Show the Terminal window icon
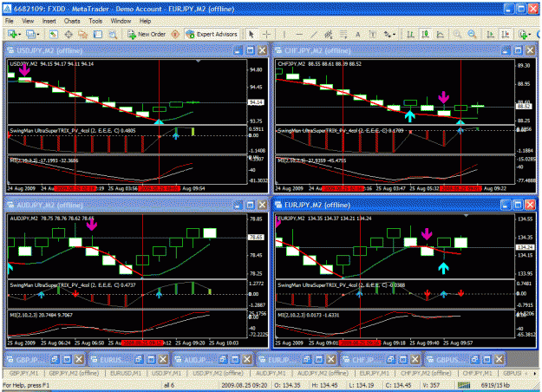The image size is (542, 392). 98,34
